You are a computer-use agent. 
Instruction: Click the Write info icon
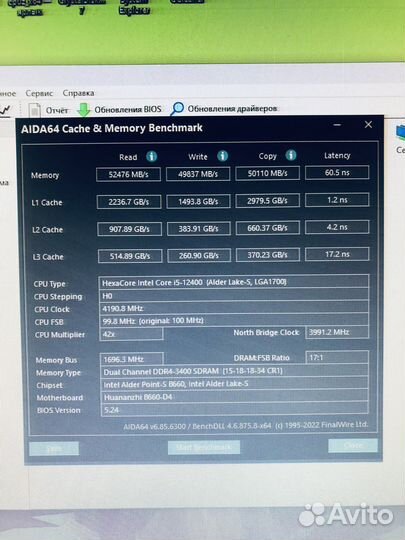222,156
